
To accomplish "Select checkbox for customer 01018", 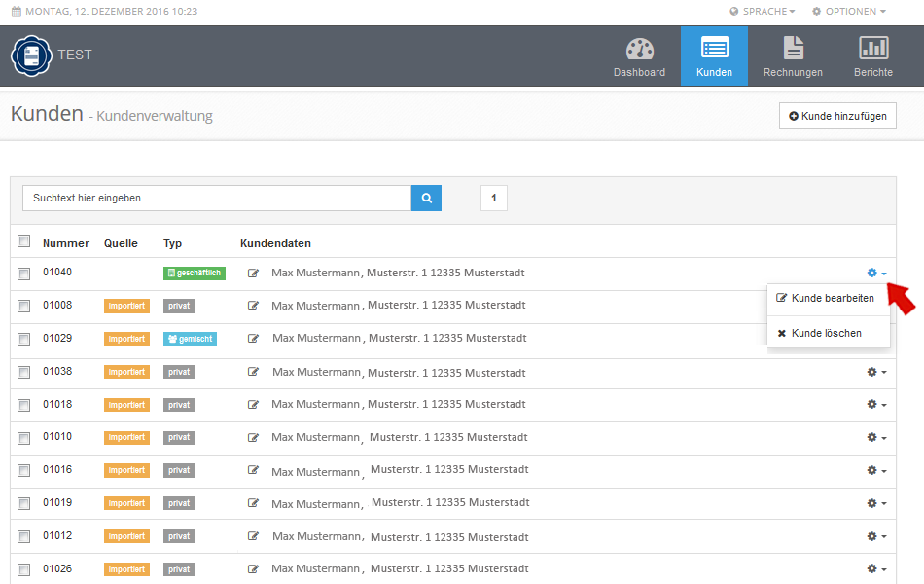I will point(24,405).
